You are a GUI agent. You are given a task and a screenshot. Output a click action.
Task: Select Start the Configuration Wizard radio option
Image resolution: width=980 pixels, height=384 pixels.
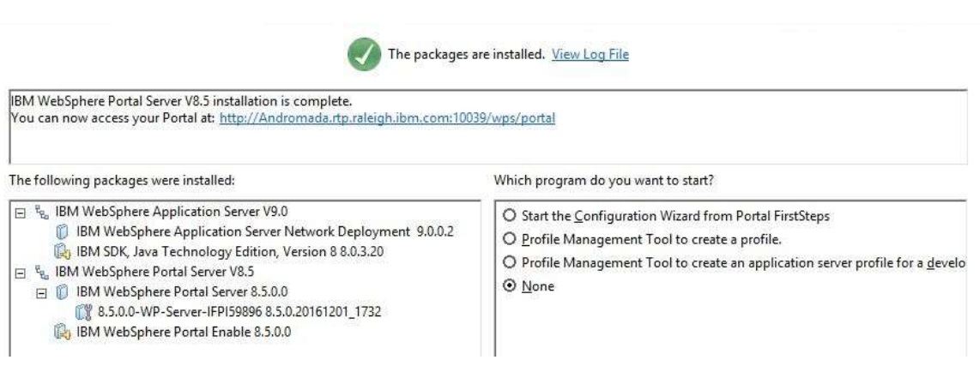coord(514,216)
